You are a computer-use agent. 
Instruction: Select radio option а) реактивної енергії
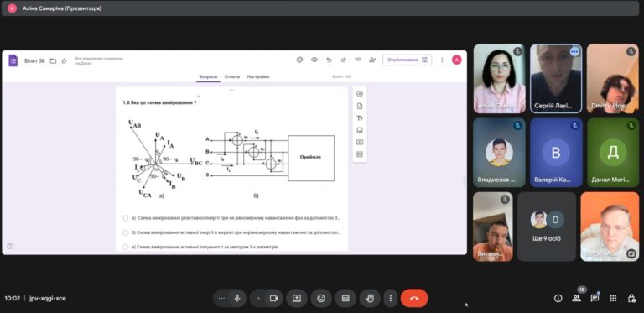click(x=126, y=218)
